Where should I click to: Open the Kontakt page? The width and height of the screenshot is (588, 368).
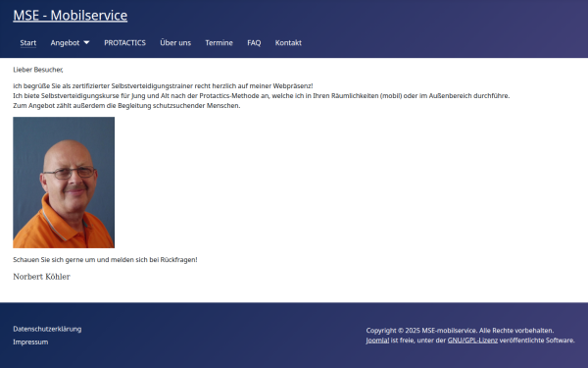(x=288, y=43)
